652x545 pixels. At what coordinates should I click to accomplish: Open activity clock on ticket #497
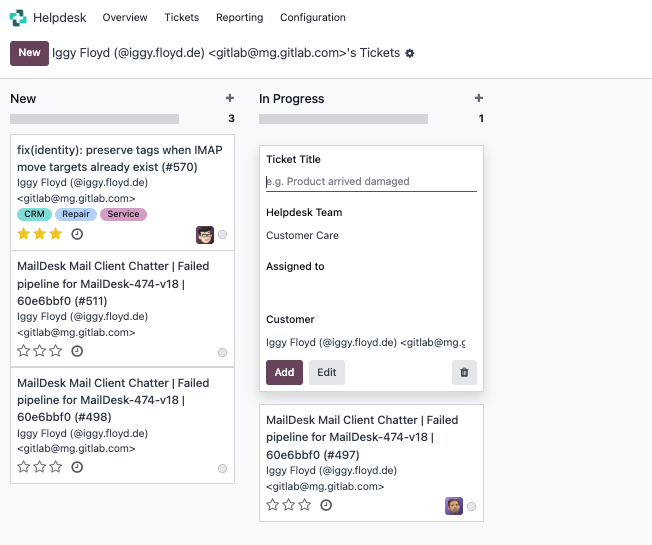tap(326, 505)
